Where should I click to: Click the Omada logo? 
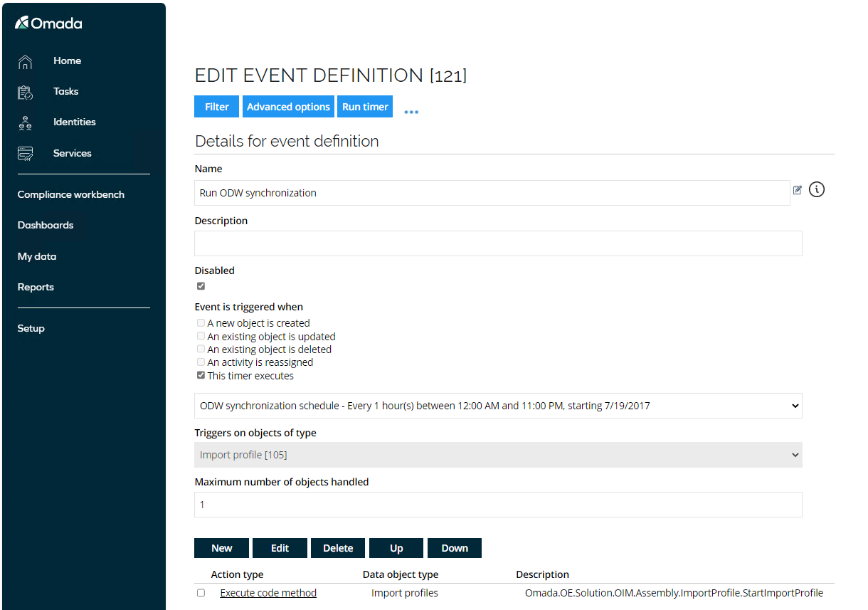pos(48,23)
